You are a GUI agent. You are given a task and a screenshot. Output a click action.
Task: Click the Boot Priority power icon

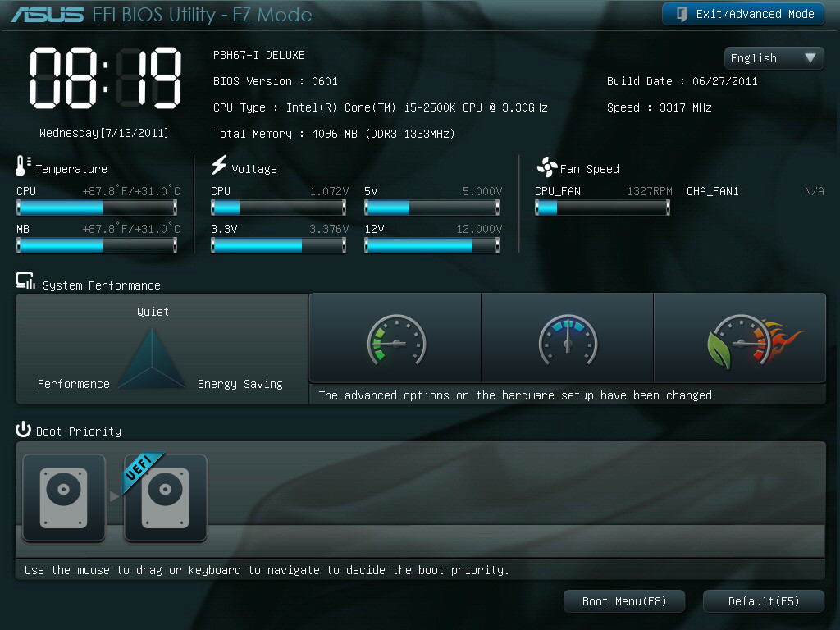tap(23, 430)
